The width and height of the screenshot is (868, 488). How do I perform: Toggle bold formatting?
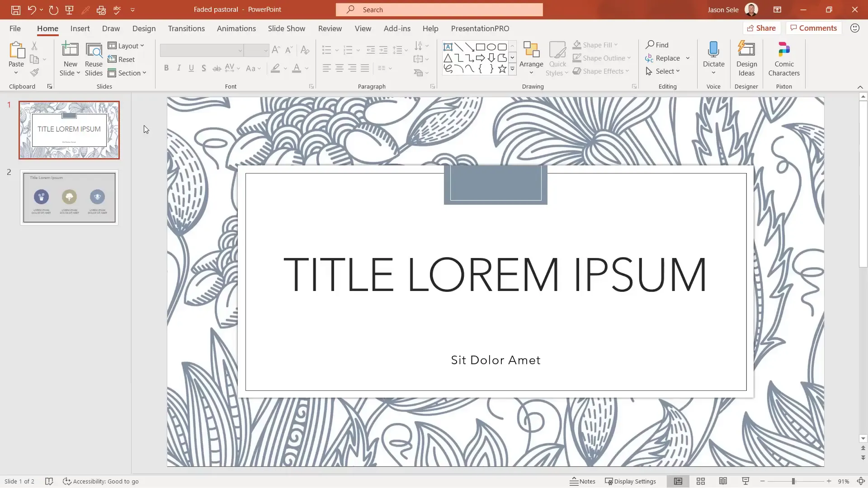coord(166,68)
